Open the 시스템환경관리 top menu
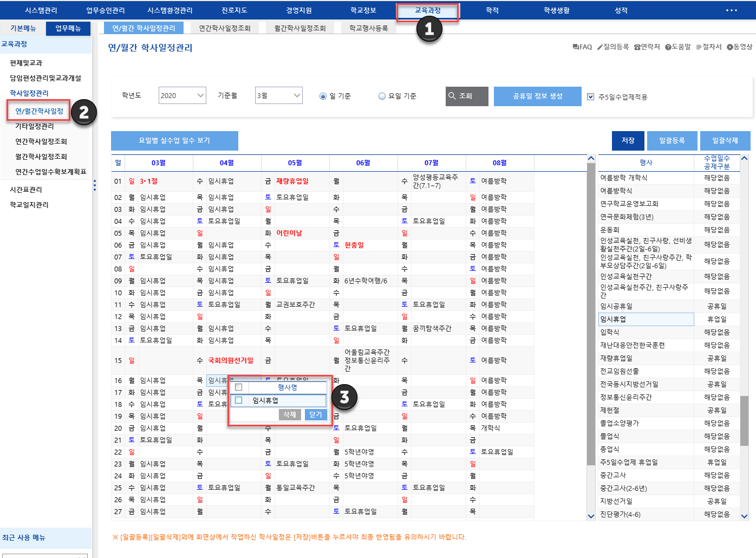The image size is (756, 558). [170, 10]
